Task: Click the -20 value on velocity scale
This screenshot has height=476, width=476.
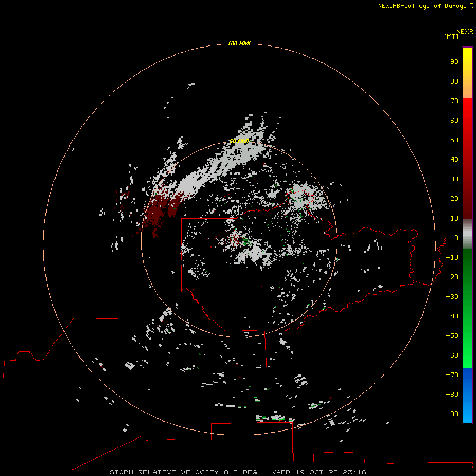Action: tap(452, 277)
